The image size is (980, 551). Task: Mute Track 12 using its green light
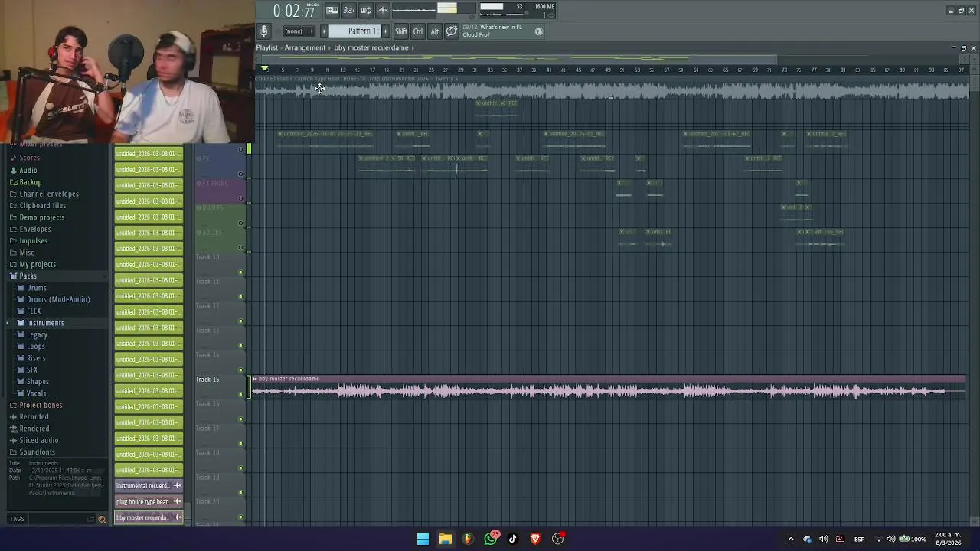click(240, 321)
